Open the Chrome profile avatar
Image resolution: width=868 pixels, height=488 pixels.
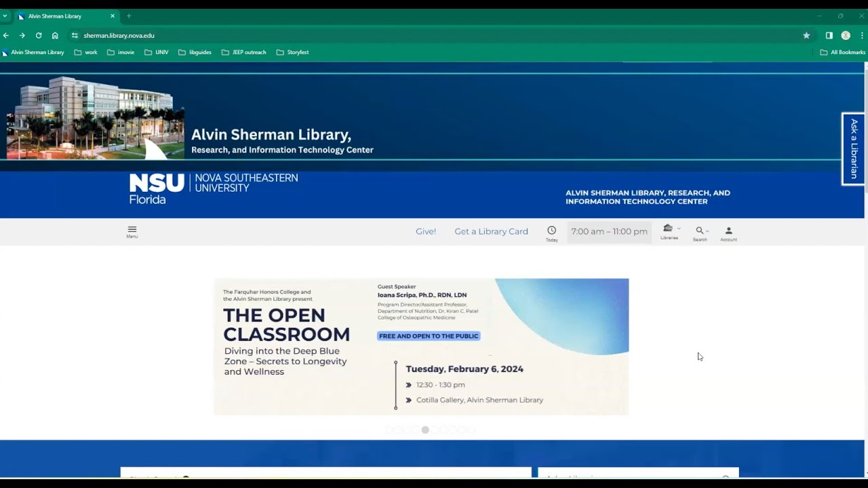846,35
